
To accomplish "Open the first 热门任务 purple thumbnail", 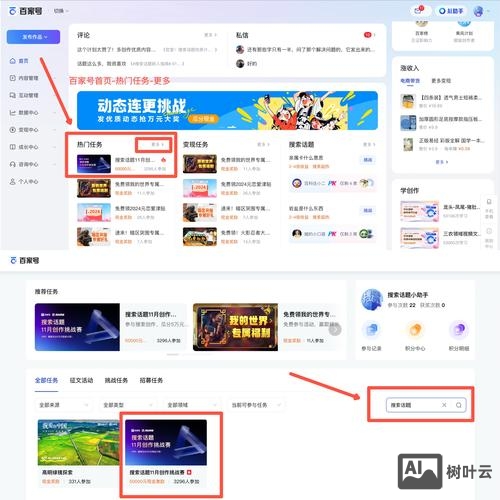I will point(94,164).
